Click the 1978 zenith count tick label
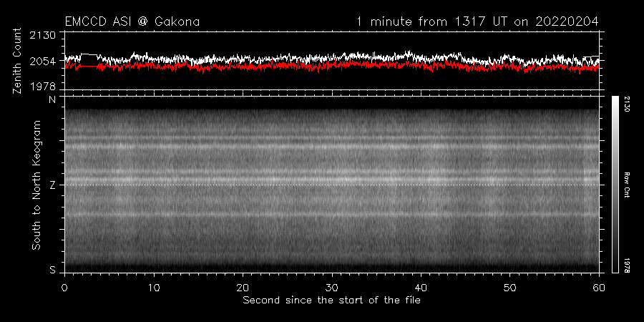 coord(43,87)
